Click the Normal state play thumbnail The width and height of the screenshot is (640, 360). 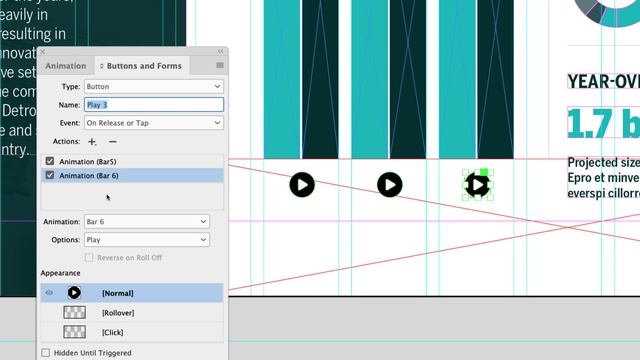pyautogui.click(x=74, y=293)
